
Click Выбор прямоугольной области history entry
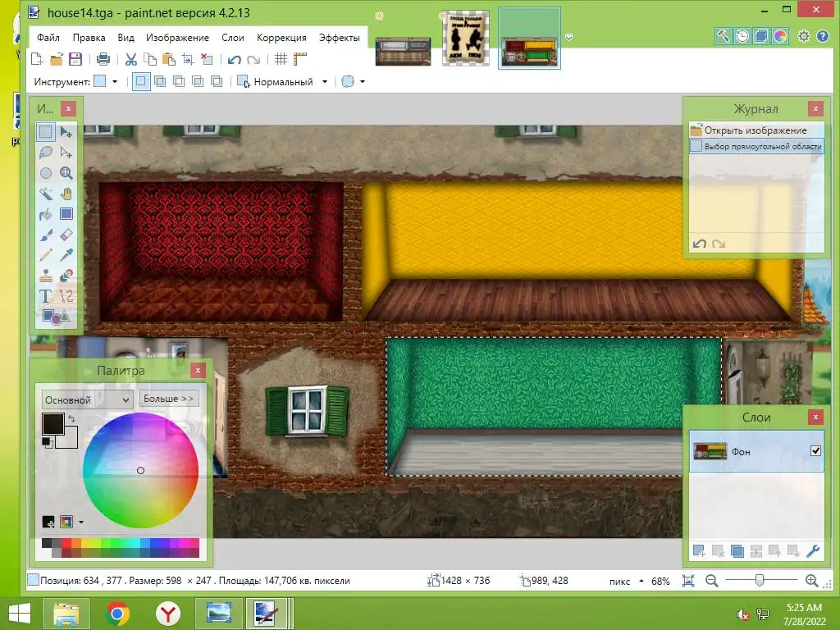756,146
